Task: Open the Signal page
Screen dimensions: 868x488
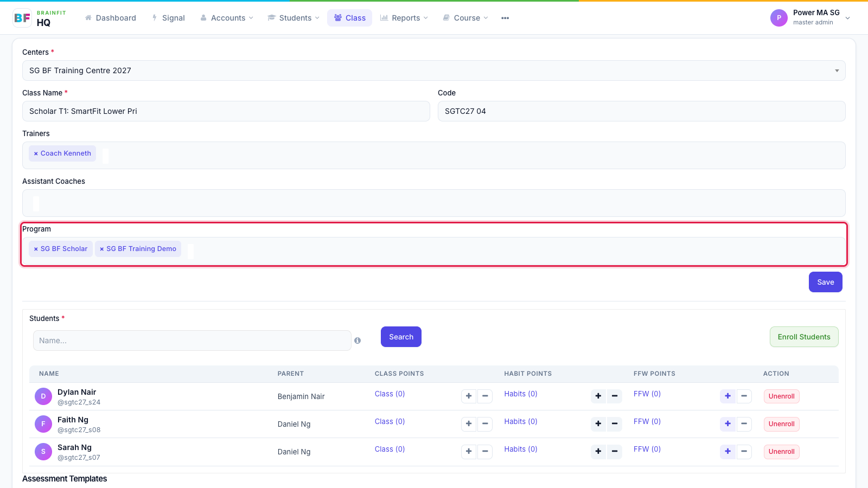Action: click(x=168, y=18)
